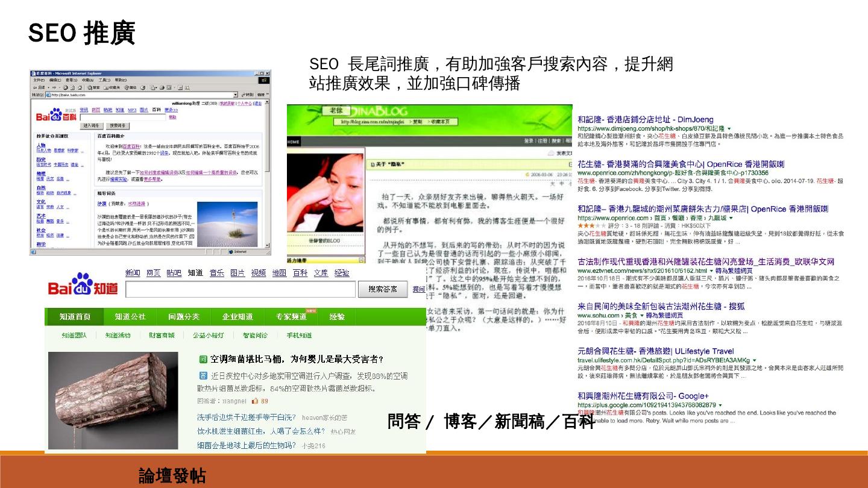
Task: Click the 搜索答案 button
Action: (x=383, y=289)
